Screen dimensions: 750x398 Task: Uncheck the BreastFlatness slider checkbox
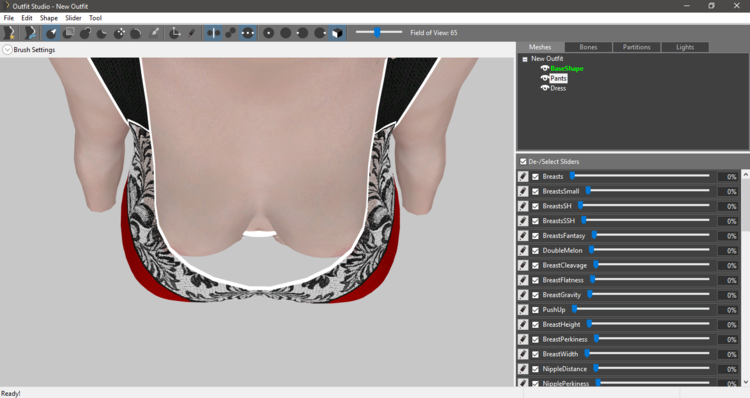pyautogui.click(x=535, y=280)
